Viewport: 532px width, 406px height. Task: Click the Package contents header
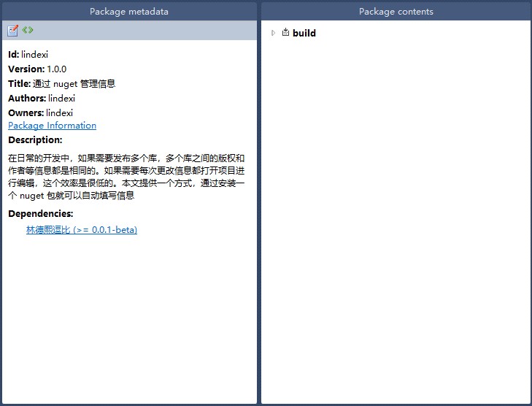[x=396, y=11]
